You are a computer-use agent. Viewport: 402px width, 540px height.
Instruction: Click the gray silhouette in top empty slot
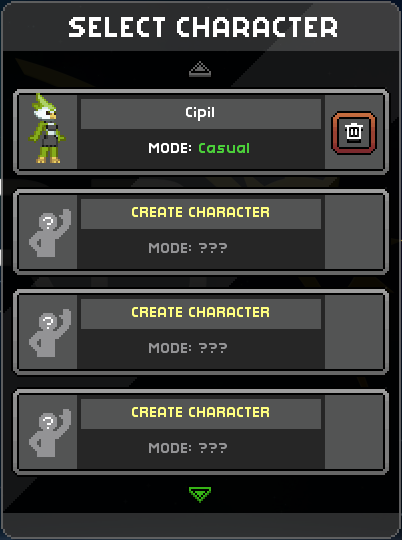tap(50, 233)
